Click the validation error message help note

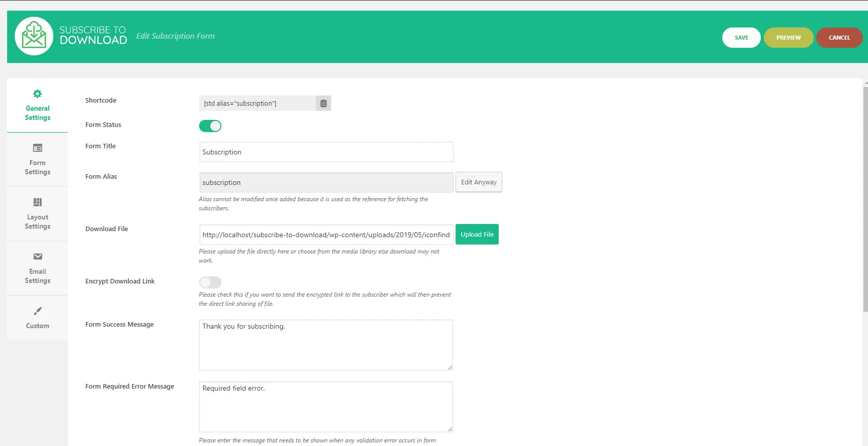pos(317,440)
